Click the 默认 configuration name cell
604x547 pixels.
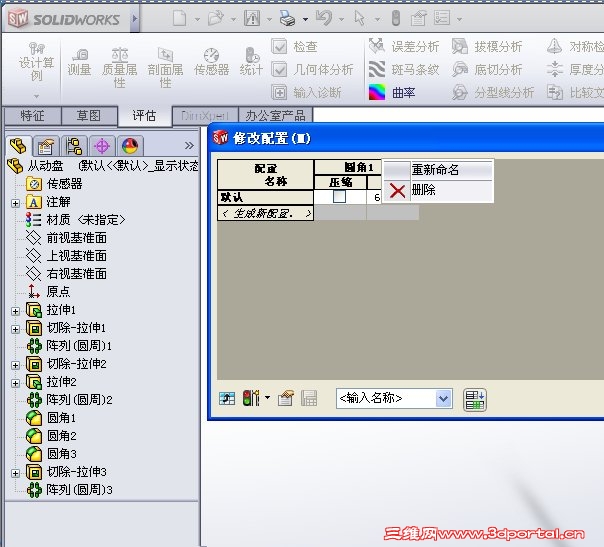coord(265,197)
